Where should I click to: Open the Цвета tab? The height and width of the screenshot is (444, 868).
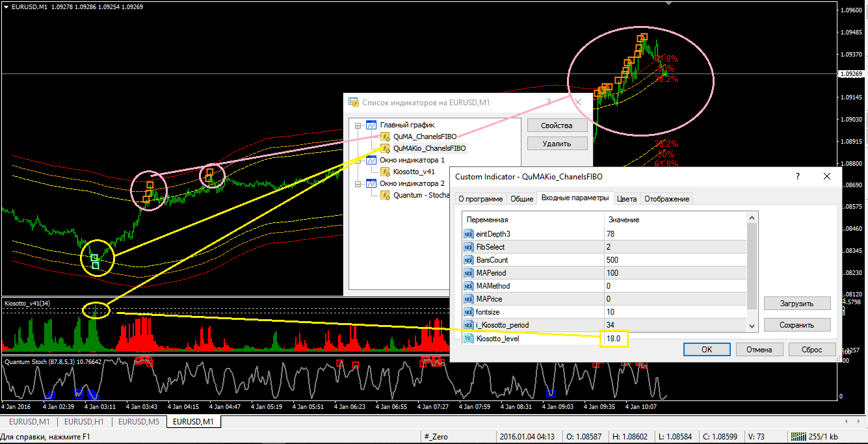(x=627, y=199)
